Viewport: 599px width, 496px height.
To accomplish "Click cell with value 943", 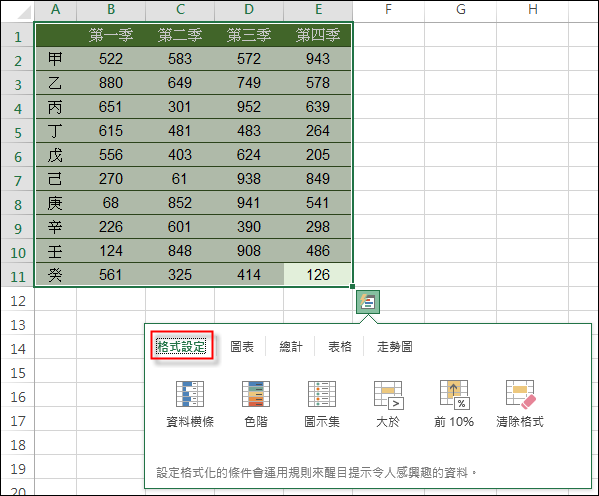I will [x=317, y=59].
